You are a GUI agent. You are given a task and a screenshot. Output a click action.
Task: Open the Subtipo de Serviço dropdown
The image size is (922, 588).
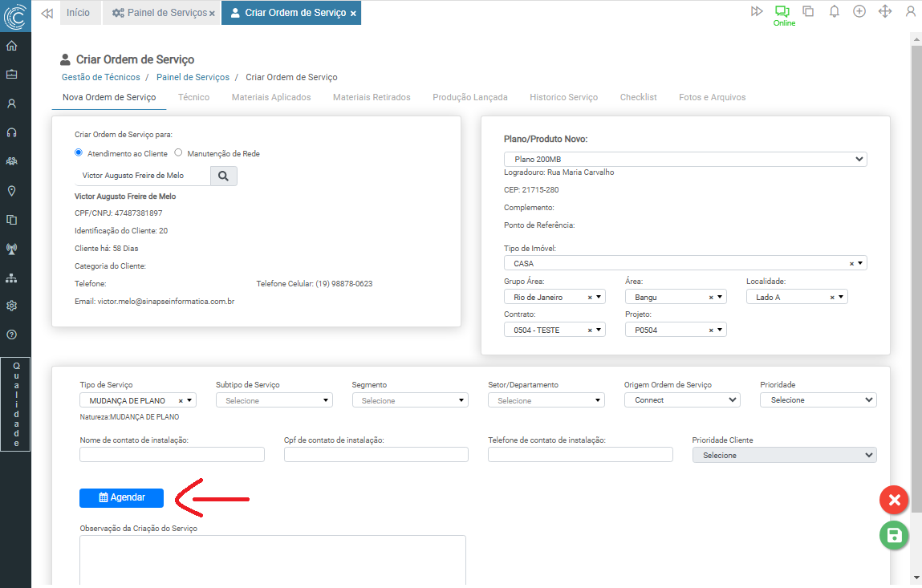tap(274, 400)
